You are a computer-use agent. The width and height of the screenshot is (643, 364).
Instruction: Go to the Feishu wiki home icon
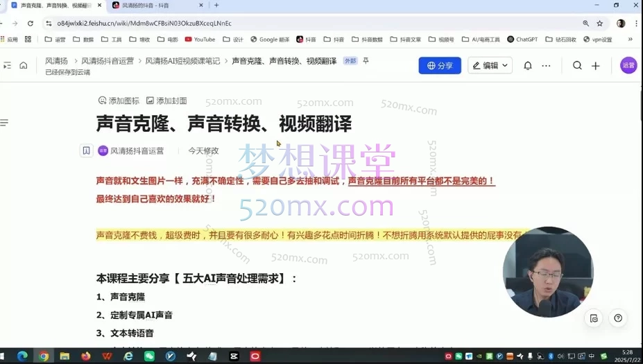(x=24, y=65)
